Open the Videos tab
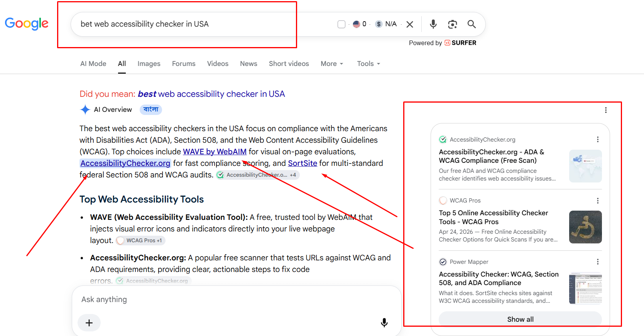This screenshot has height=336, width=644. pyautogui.click(x=218, y=64)
